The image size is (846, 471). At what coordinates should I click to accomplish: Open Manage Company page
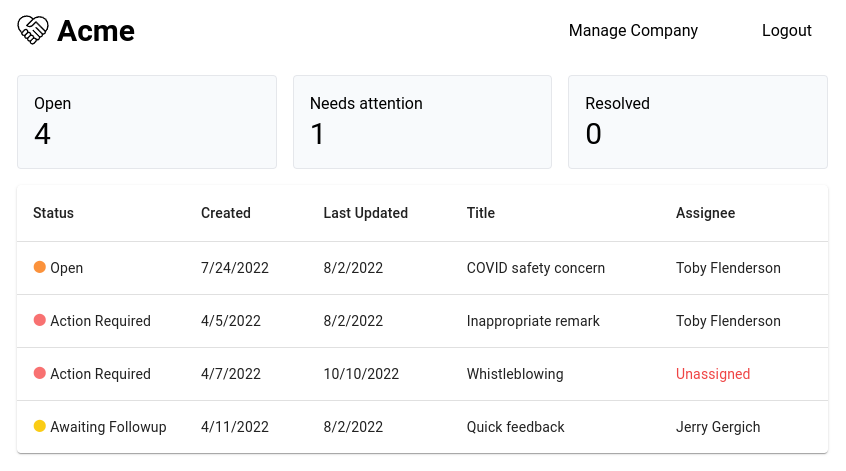pos(633,31)
